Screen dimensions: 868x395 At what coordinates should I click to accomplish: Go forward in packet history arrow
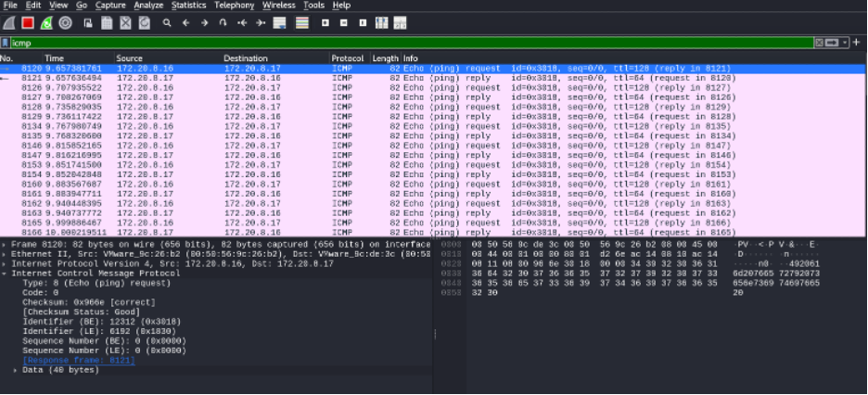204,23
